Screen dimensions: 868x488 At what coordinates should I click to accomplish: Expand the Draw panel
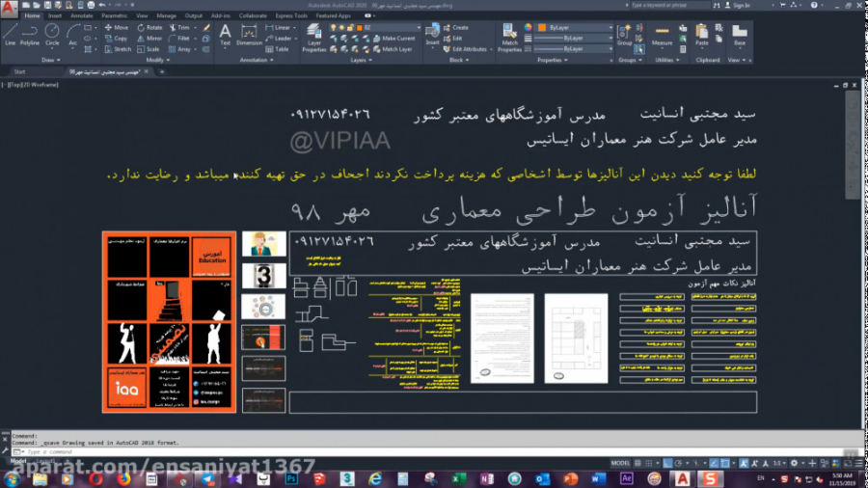point(51,60)
